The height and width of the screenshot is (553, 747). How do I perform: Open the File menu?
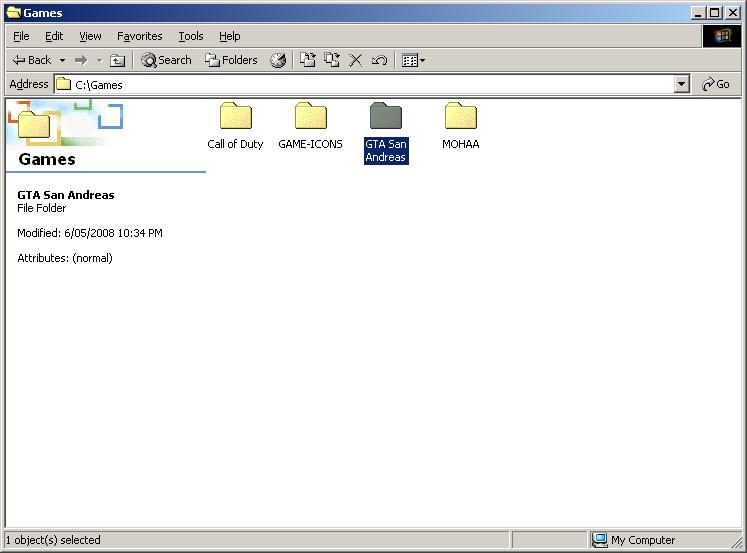click(21, 36)
